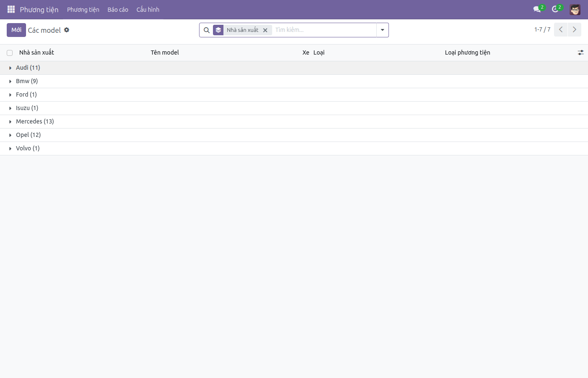Go to the previous page arrow

(x=561, y=30)
